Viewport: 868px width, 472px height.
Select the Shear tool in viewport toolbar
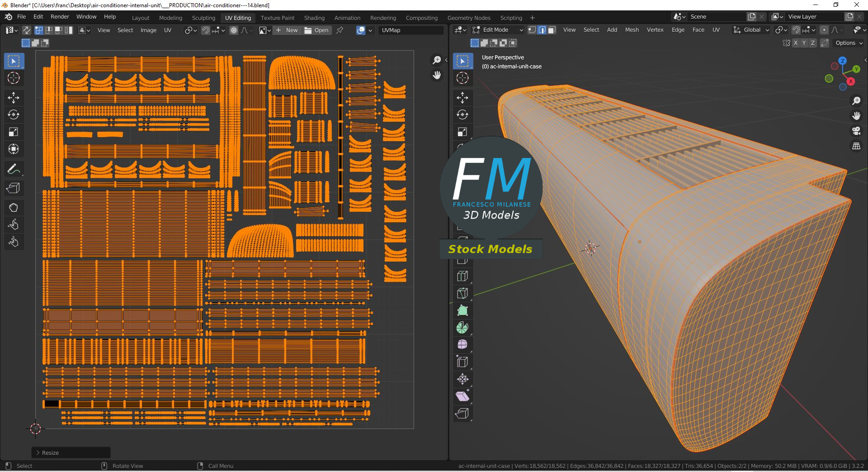[462, 396]
